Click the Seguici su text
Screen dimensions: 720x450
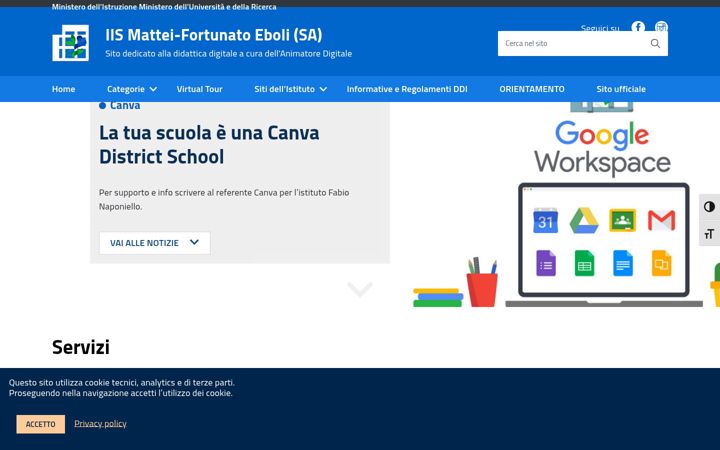point(600,28)
